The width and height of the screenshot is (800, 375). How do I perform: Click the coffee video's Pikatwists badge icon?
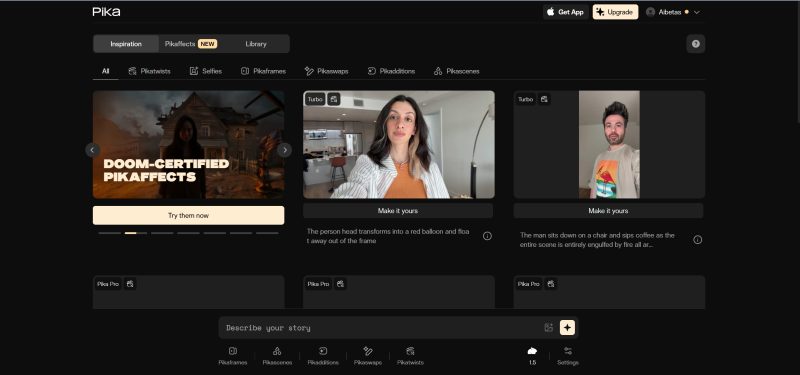pyautogui.click(x=544, y=99)
